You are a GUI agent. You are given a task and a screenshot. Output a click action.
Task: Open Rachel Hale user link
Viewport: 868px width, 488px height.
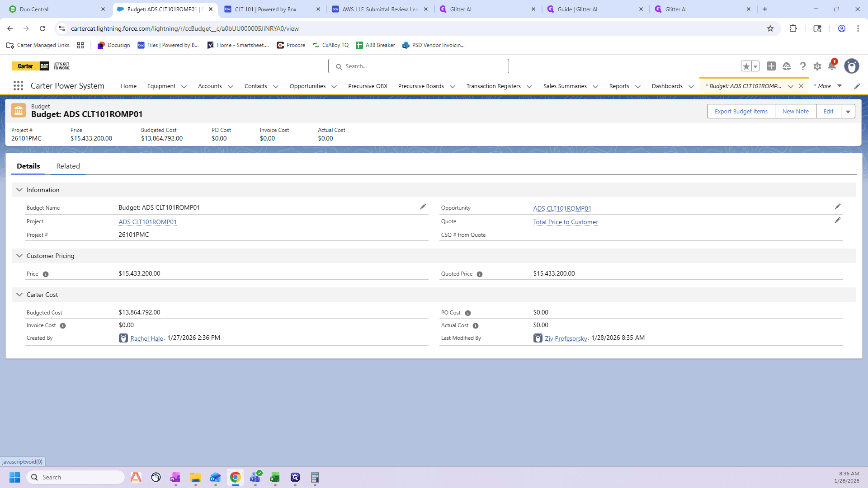click(x=146, y=338)
